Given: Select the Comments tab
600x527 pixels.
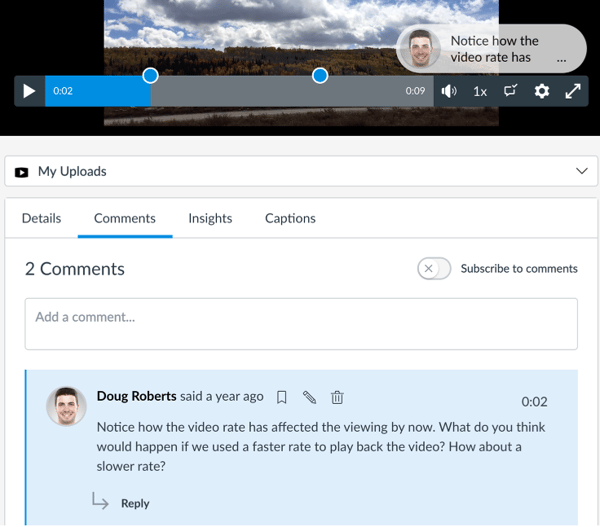Looking at the screenshot, I should tap(125, 218).
